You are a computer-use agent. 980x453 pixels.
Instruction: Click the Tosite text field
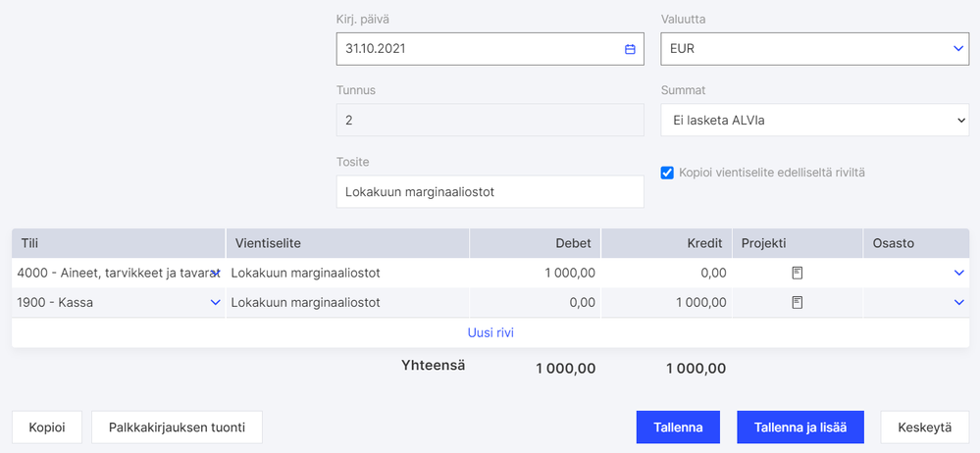pos(490,192)
